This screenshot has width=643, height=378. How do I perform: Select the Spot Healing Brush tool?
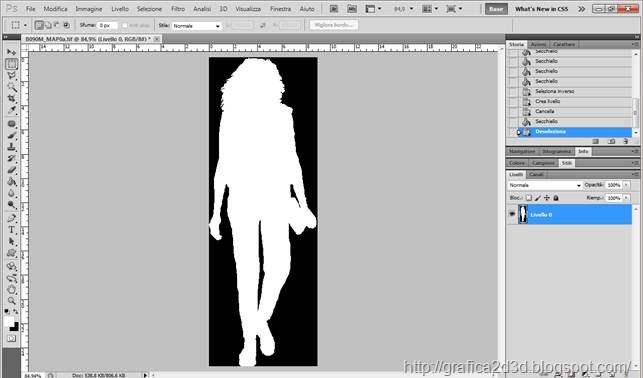tap(11, 124)
